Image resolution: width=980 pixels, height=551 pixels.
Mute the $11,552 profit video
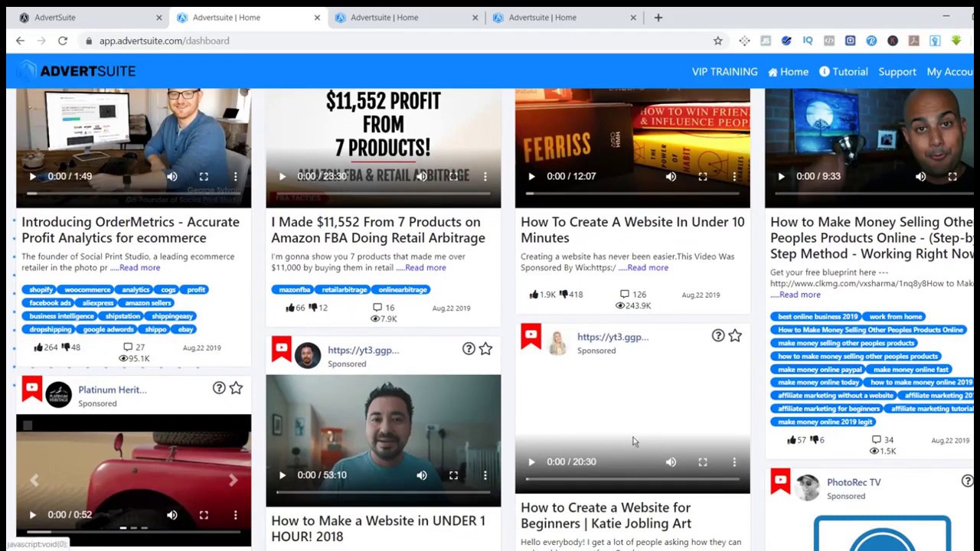(x=422, y=177)
